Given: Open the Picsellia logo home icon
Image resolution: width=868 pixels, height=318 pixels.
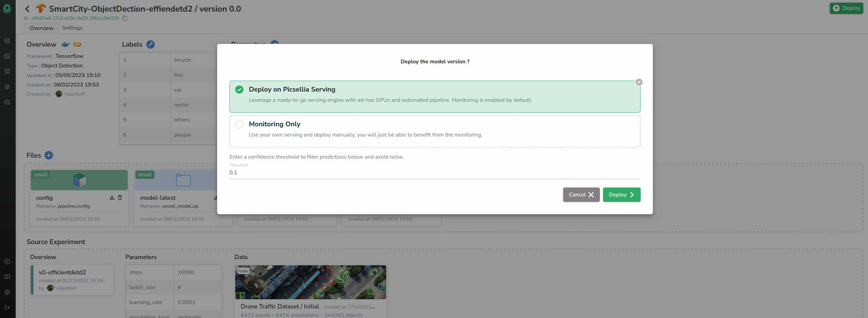Looking at the screenshot, I should point(7,9).
